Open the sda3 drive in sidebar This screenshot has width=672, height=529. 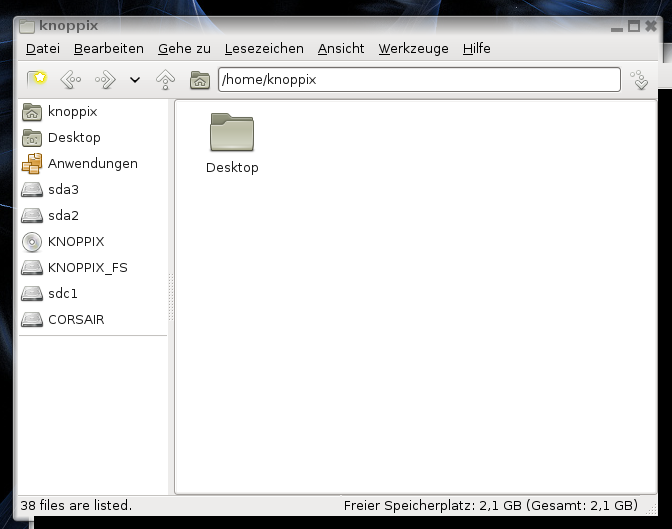93,189
